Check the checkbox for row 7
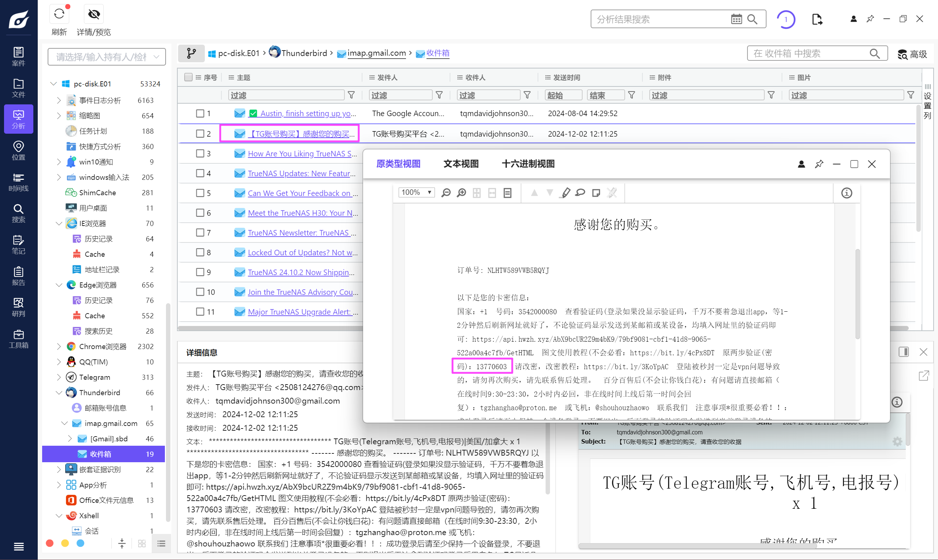938x560 pixels. coord(200,233)
